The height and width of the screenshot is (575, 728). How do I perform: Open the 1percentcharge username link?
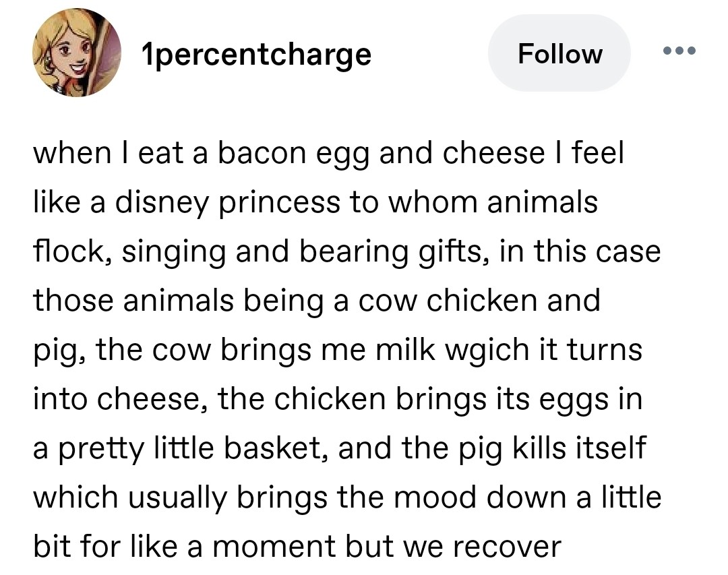click(257, 54)
